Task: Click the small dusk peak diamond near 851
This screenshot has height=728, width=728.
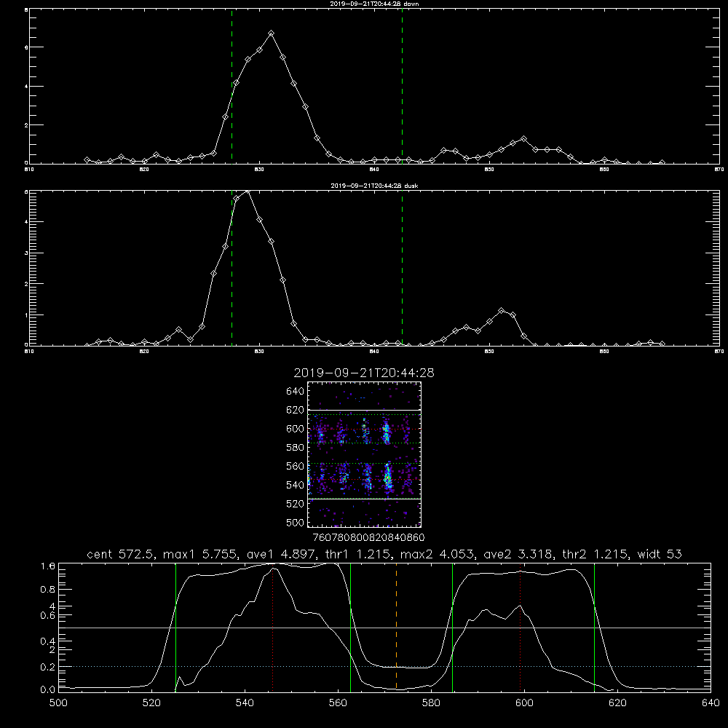Action: [501, 311]
